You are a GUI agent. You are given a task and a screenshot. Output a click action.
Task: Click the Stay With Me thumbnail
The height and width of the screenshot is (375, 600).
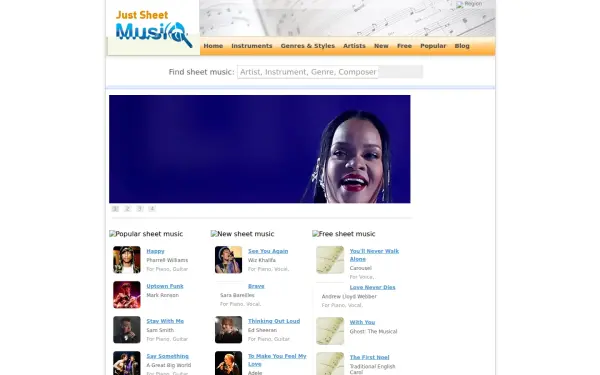(127, 330)
